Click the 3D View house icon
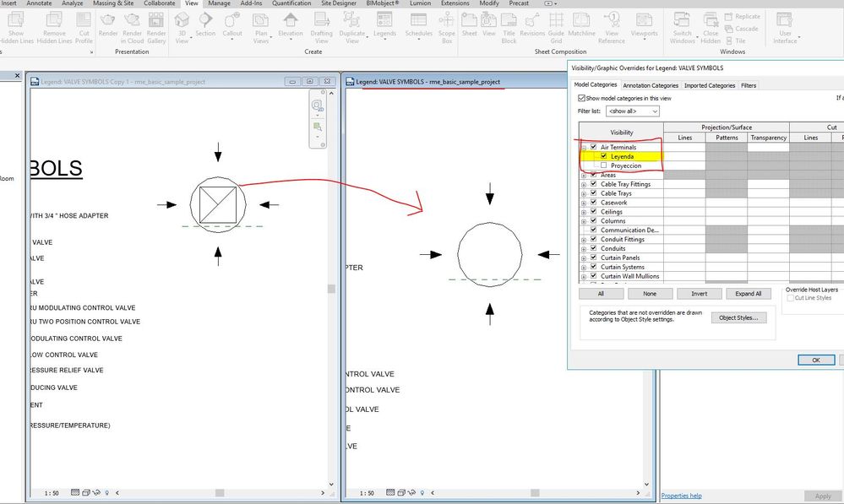844x504 pixels. [x=182, y=20]
